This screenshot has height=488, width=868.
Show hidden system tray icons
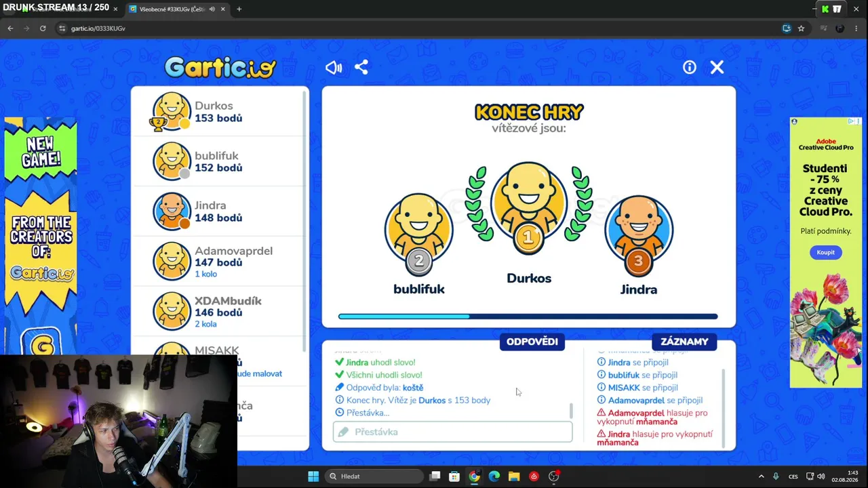[761, 476]
